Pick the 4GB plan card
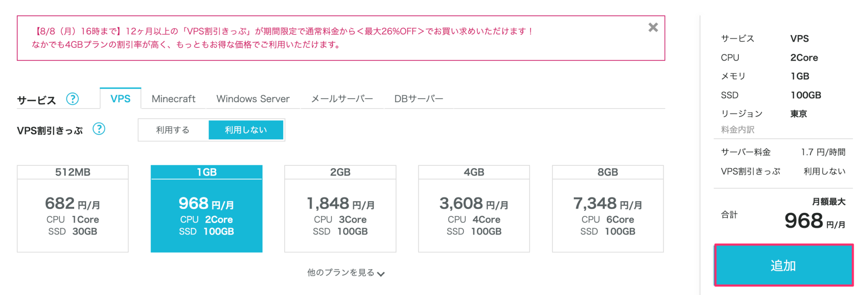This screenshot has height=295, width=868. pyautogui.click(x=473, y=208)
